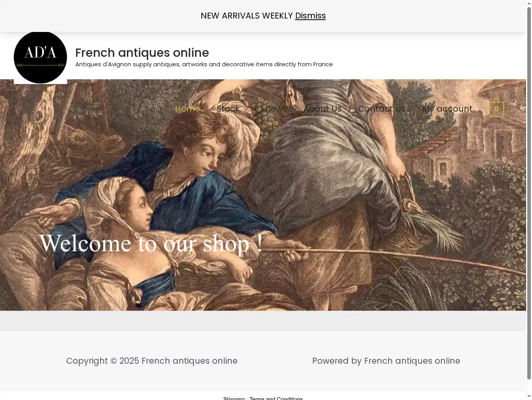This screenshot has width=532, height=400.
Task: Navigate to About Us
Action: [x=322, y=108]
